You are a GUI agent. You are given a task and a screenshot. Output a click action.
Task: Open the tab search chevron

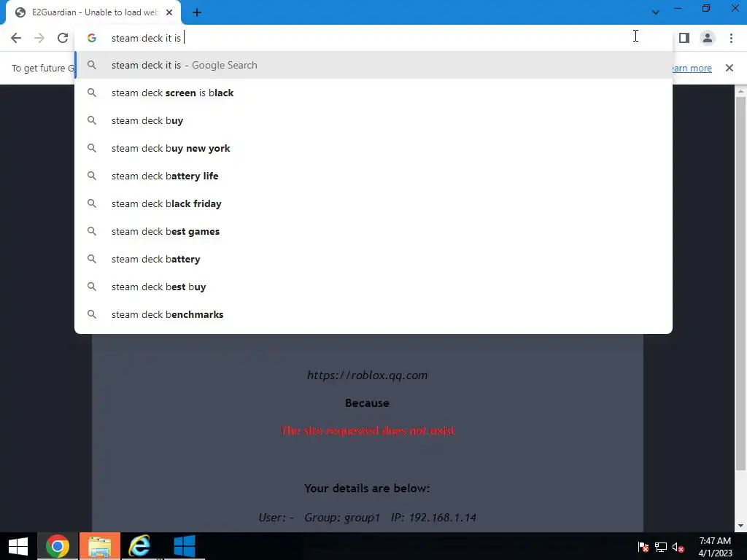click(656, 12)
